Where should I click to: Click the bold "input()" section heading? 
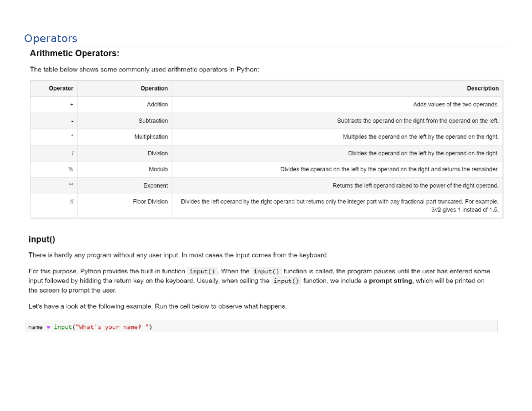point(42,239)
